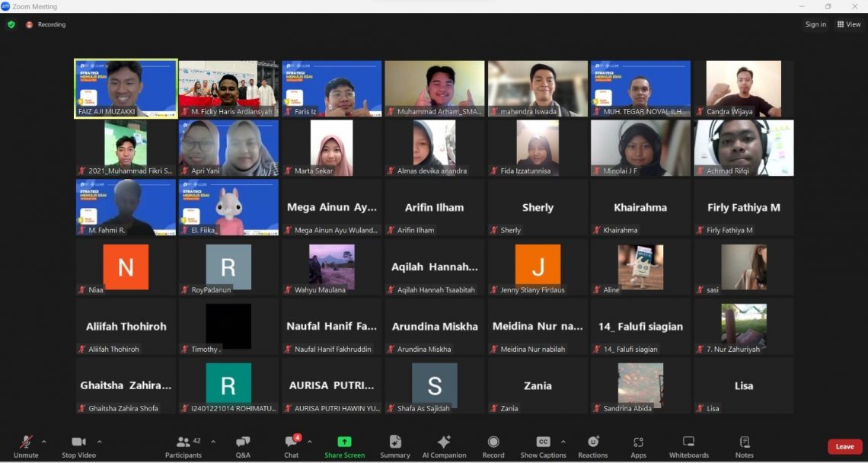Click the Recording indicator
The image size is (868, 463).
46,24
